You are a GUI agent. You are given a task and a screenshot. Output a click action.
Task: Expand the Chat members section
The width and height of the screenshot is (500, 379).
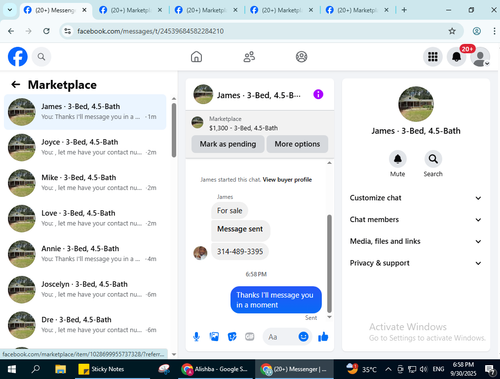pyautogui.click(x=415, y=220)
